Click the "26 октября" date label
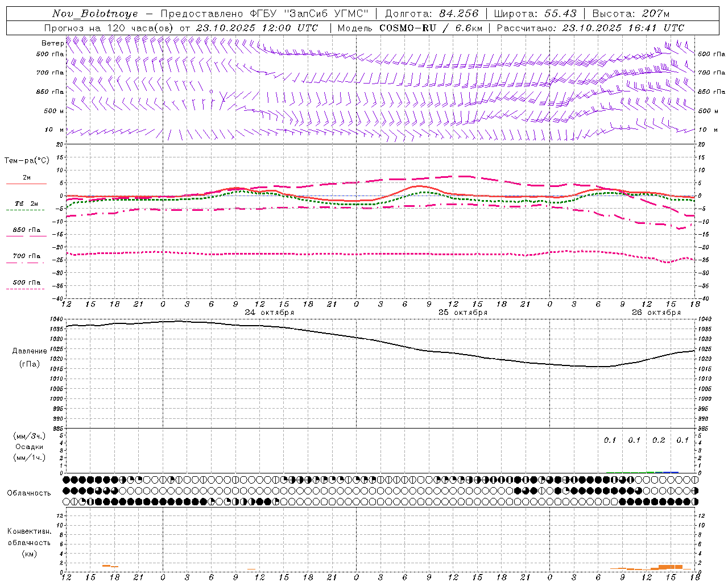The height and width of the screenshot is (582, 728). point(656,312)
